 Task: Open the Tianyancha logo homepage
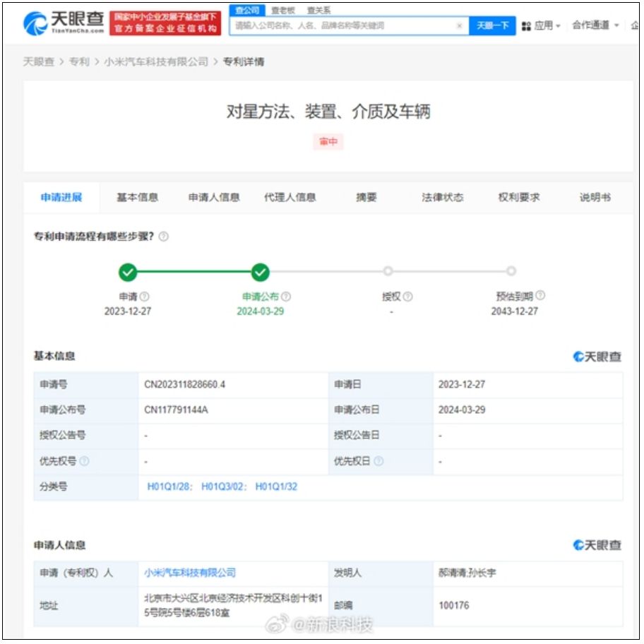pyautogui.click(x=64, y=23)
